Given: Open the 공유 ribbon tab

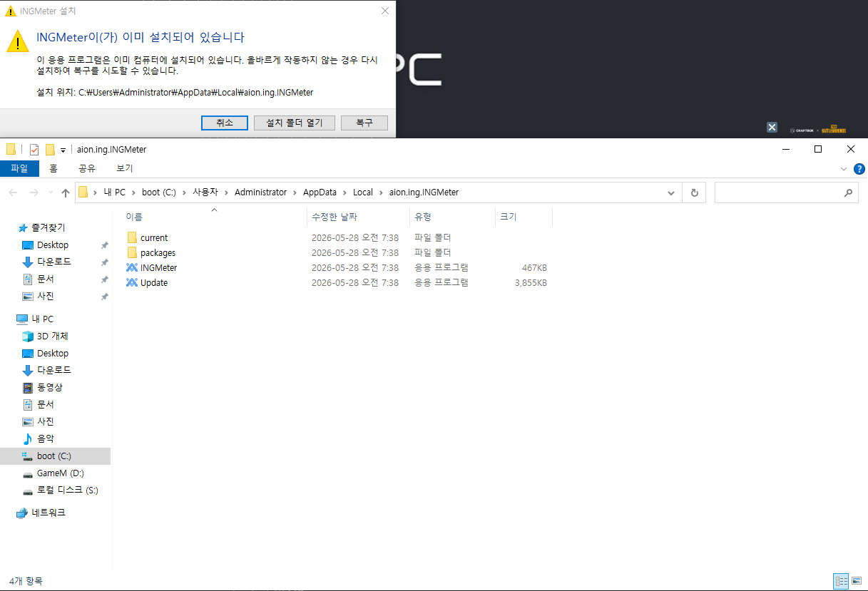Looking at the screenshot, I should (x=87, y=168).
